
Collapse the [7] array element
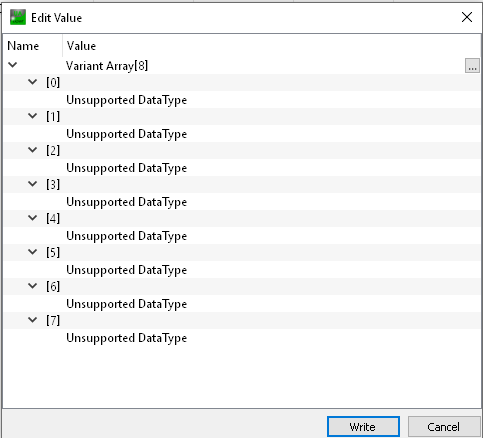point(33,320)
